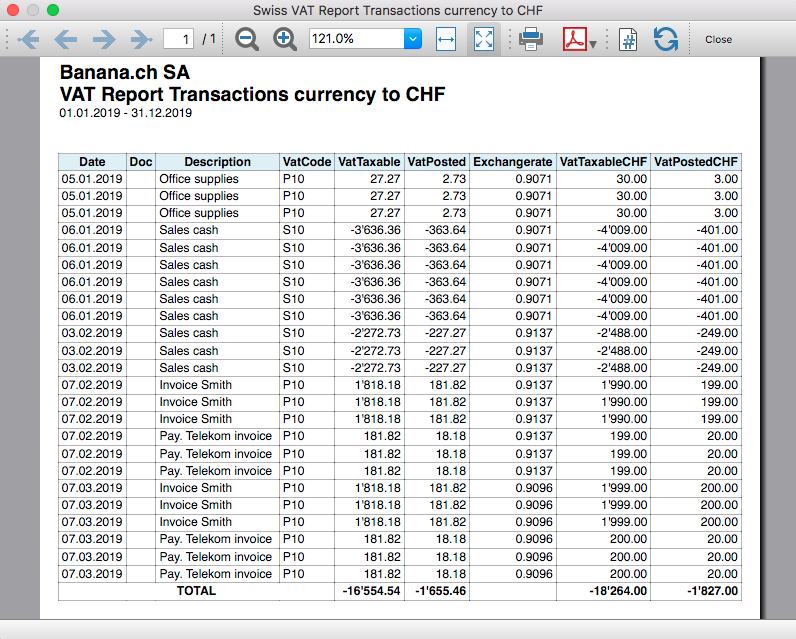The height and width of the screenshot is (639, 796).
Task: Go to the last page arrow
Action: (141, 40)
